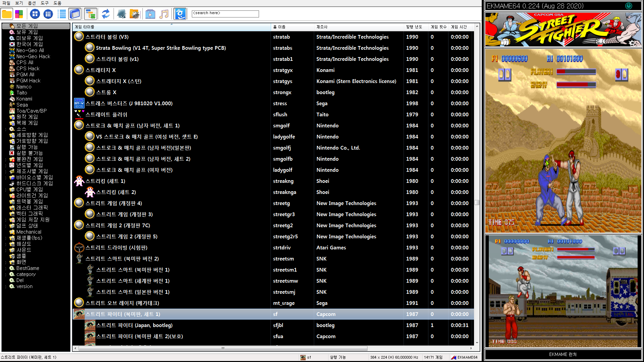Select Toa/Cave/BP folder icon
This screenshot has height=362, width=644.
click(x=12, y=111)
